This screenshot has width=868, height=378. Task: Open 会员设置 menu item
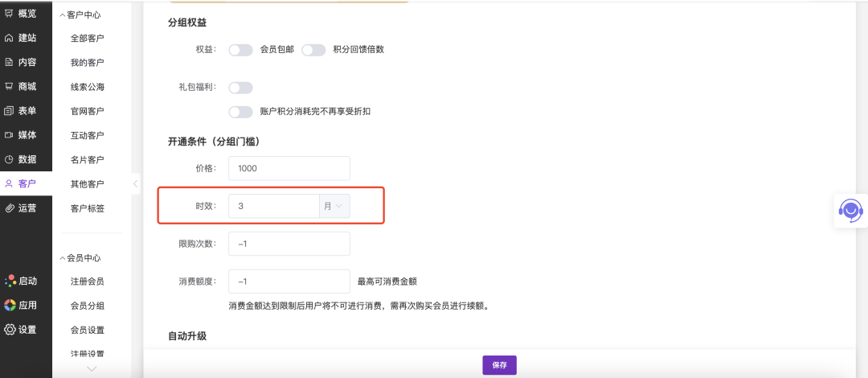(88, 331)
